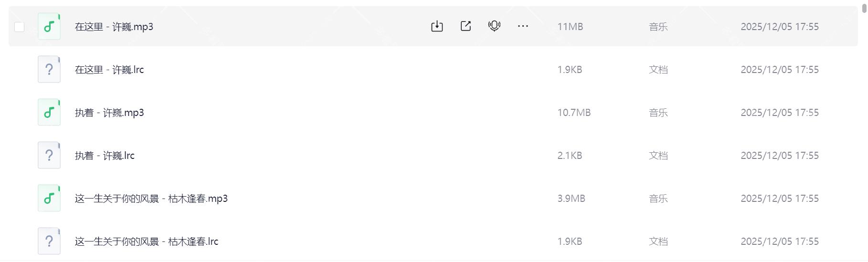This screenshot has height=262, width=868.
Task: Click the 3.9MB size cell
Action: click(571, 199)
